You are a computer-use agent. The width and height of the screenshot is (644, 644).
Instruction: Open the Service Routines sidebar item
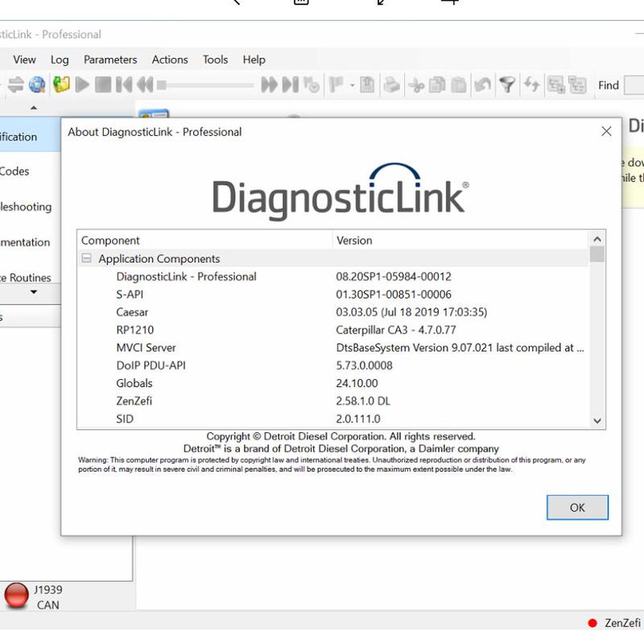coord(30,277)
